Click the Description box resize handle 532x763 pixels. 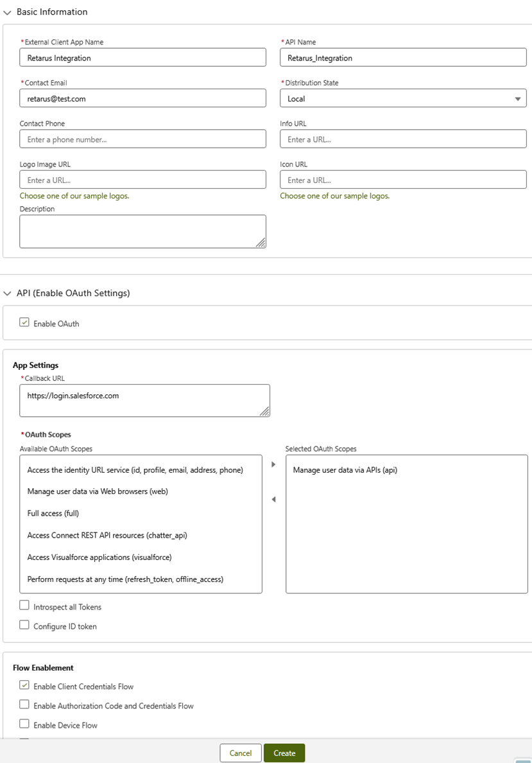tap(261, 242)
